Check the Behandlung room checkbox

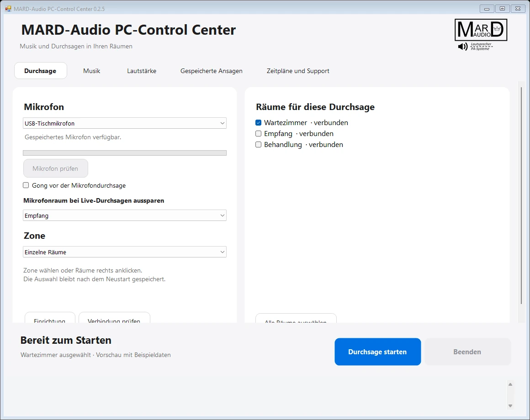[x=259, y=145]
